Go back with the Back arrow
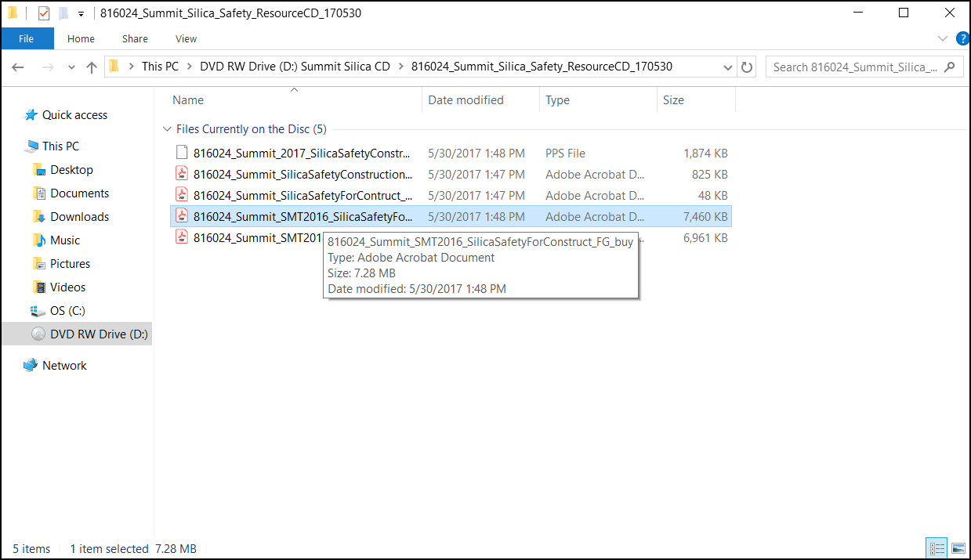Image resolution: width=971 pixels, height=560 pixels. click(18, 67)
